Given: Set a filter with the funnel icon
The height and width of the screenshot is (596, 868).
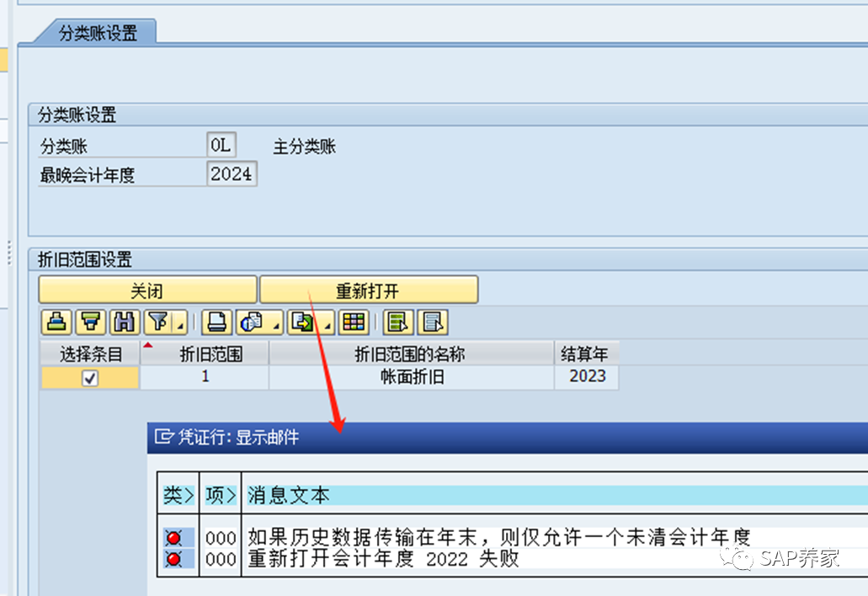Looking at the screenshot, I should (159, 322).
